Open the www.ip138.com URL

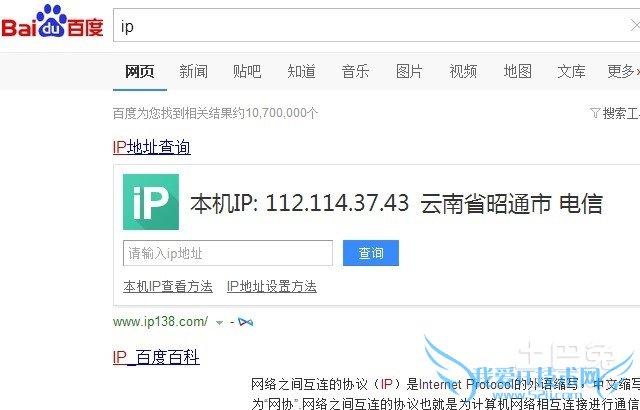pos(160,322)
